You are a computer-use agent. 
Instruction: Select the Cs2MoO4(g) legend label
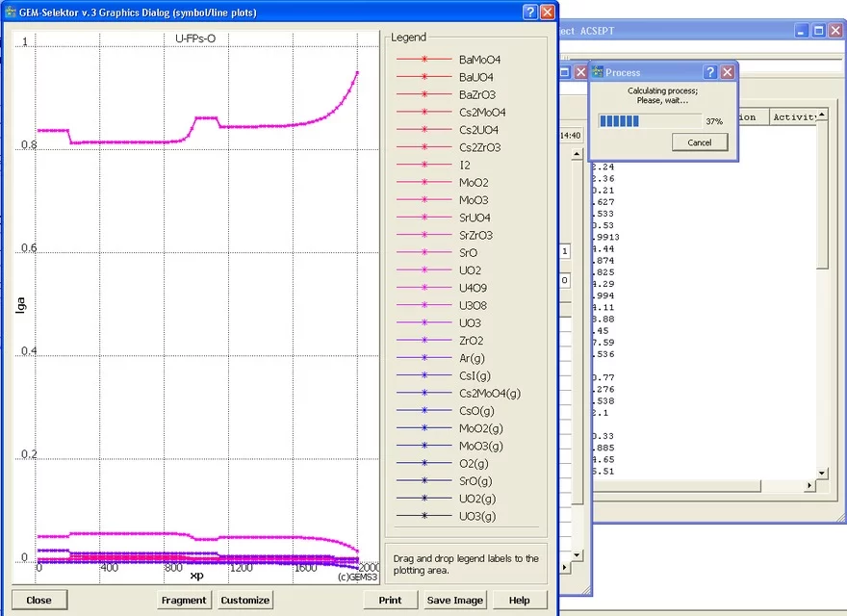coord(490,394)
